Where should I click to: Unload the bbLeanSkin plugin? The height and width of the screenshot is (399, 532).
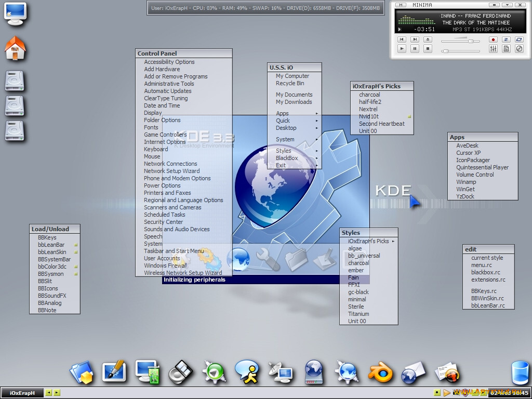(x=55, y=252)
